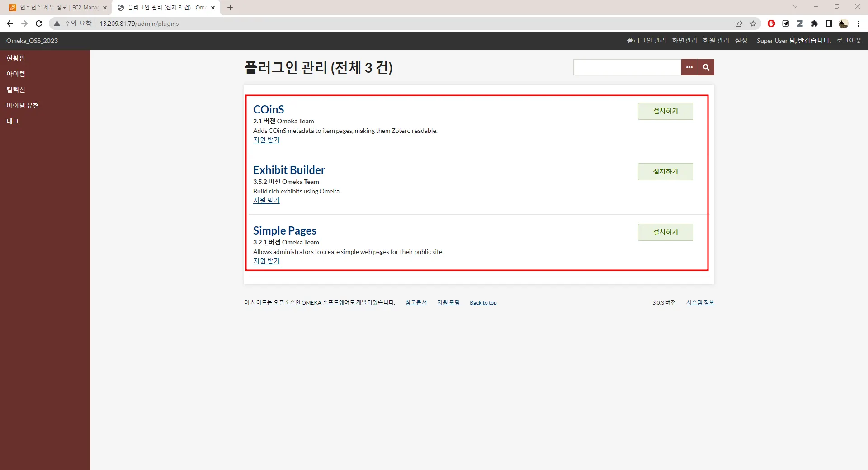Open 아이템 유형 in the sidebar

tap(23, 105)
